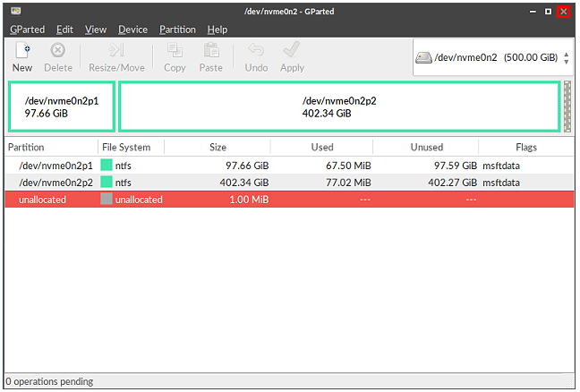Open the Partition menu

(177, 30)
